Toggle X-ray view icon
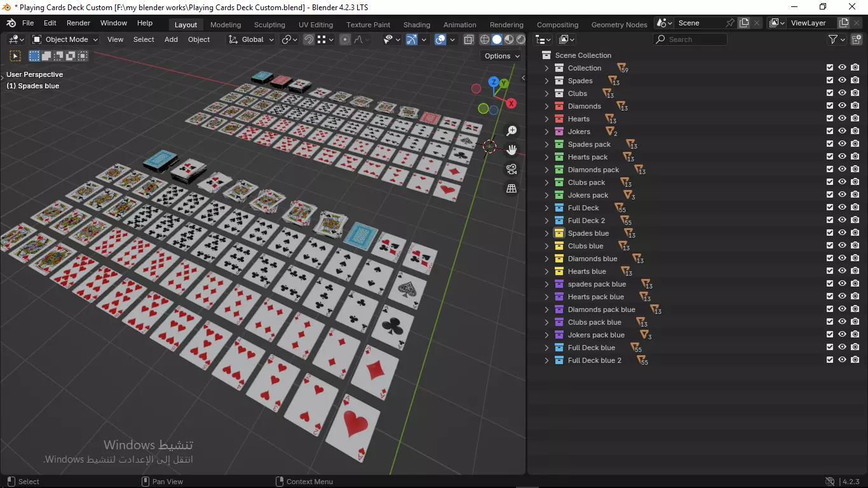This screenshot has width=868, height=488. pos(469,39)
